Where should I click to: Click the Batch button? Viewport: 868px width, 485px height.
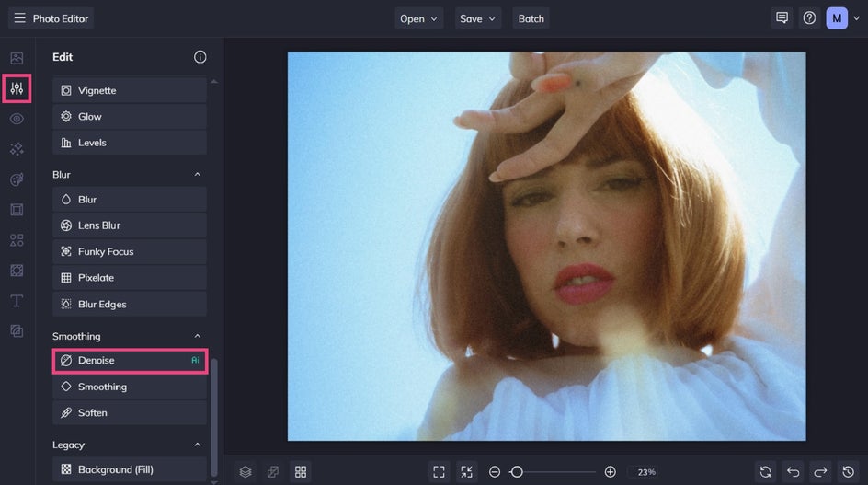tap(531, 18)
